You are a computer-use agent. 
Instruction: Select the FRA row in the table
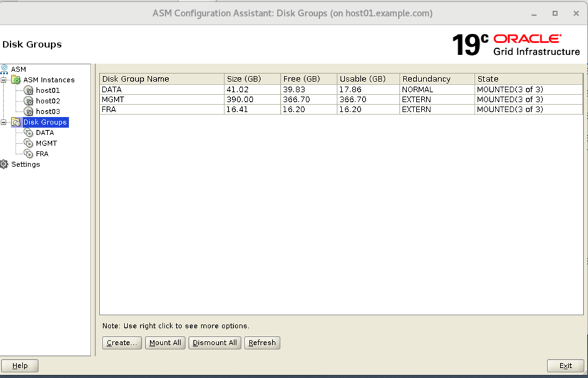[x=342, y=109]
